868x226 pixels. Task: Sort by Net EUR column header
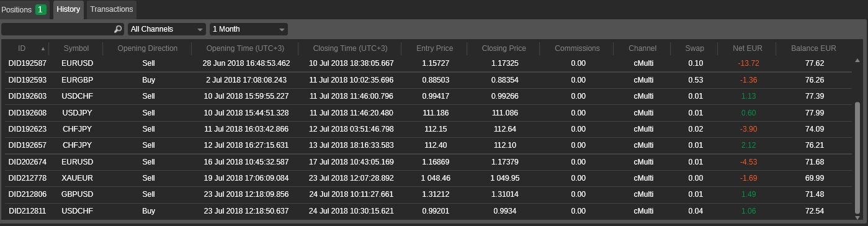pos(748,48)
